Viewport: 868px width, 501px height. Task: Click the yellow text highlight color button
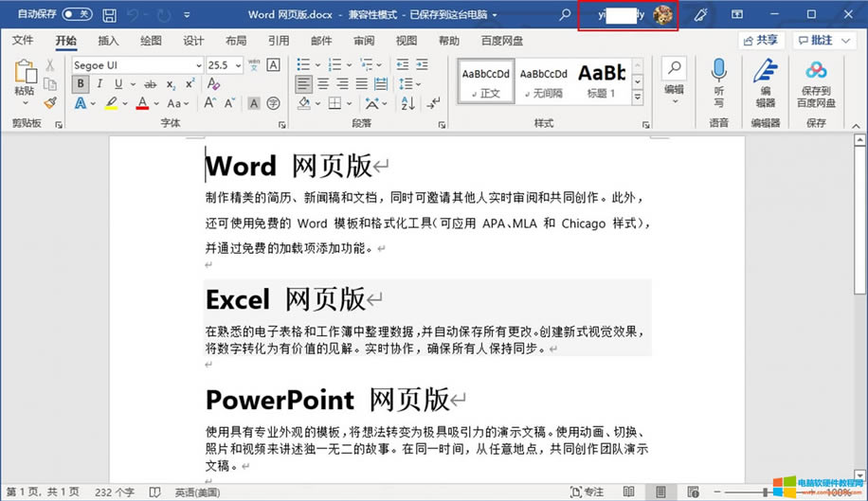(x=112, y=103)
